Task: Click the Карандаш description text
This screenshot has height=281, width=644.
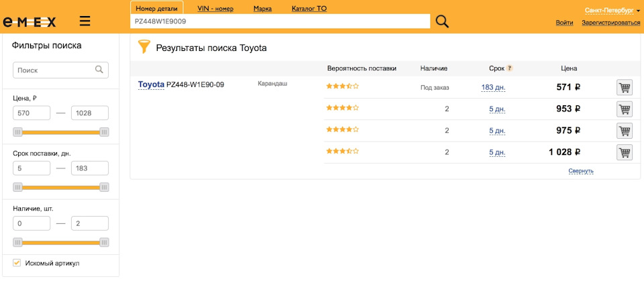Action: coord(273,83)
